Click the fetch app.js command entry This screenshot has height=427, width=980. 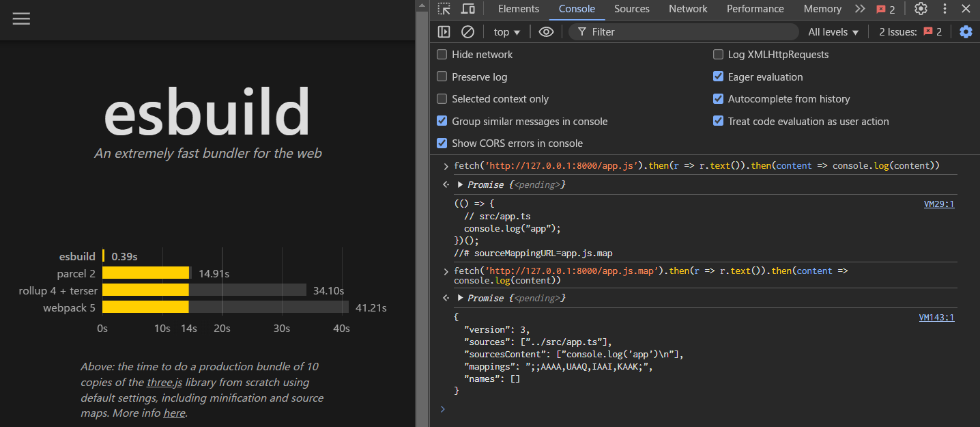[x=697, y=166]
